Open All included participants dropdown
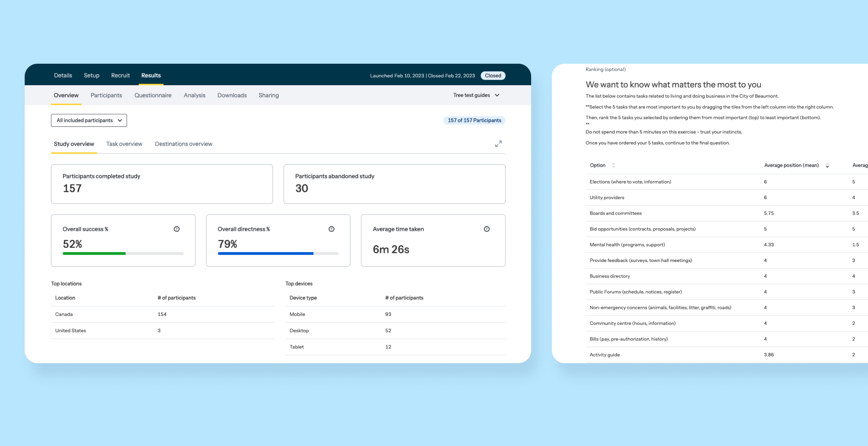 [89, 120]
